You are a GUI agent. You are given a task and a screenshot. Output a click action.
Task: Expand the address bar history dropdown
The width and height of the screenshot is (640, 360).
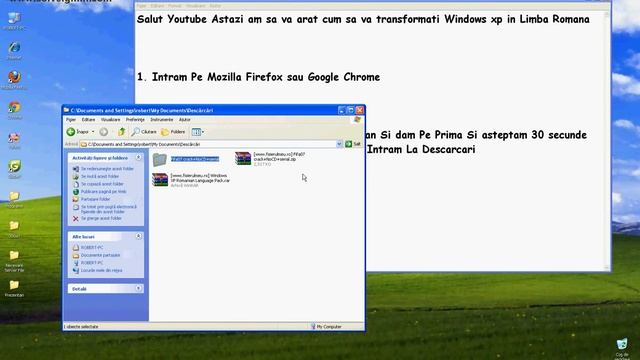coord(339,144)
